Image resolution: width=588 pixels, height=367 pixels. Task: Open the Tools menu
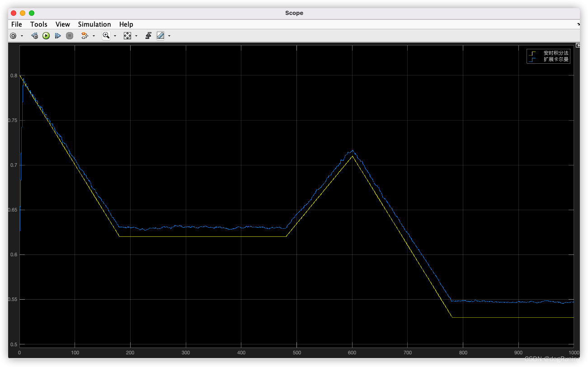click(x=39, y=24)
